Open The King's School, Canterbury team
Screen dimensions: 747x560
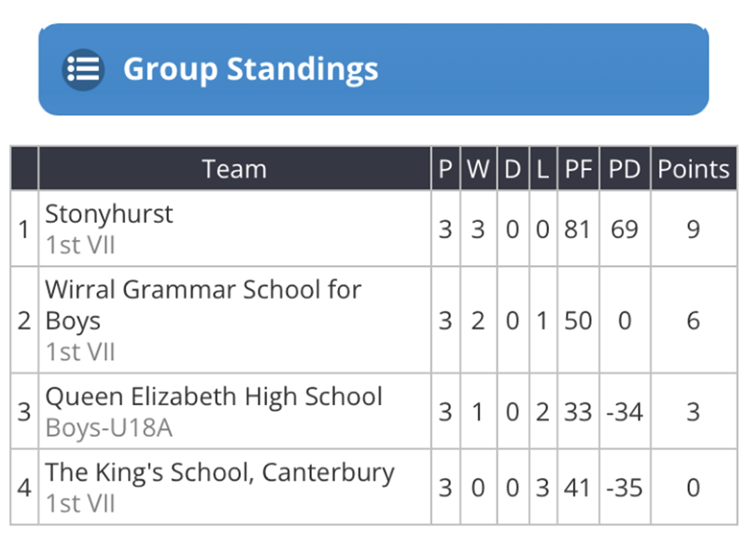click(219, 473)
